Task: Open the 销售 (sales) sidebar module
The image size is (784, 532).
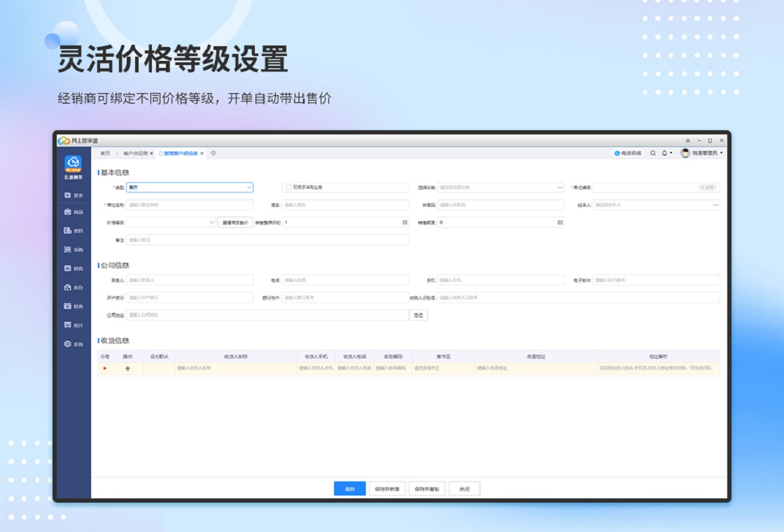Action: pos(73,269)
